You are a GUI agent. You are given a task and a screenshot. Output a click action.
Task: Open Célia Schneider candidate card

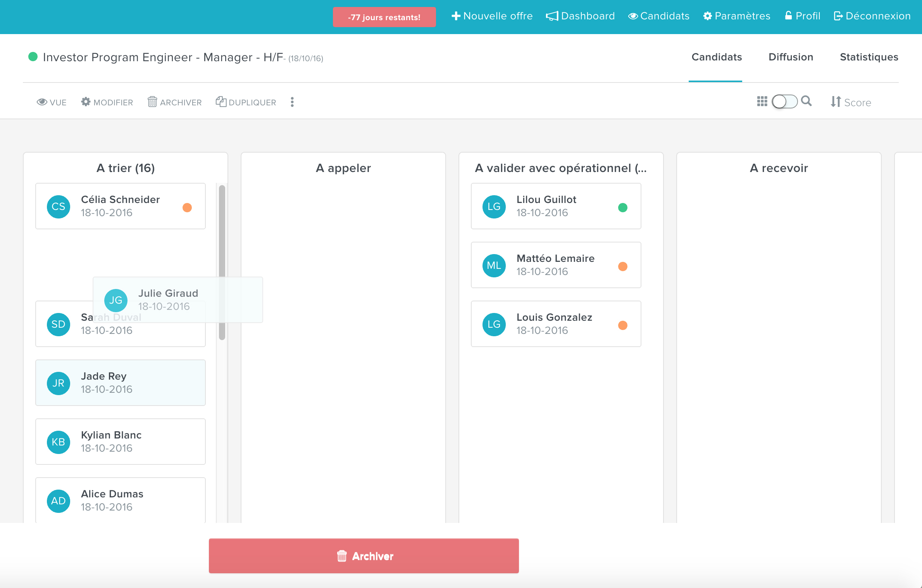click(121, 206)
